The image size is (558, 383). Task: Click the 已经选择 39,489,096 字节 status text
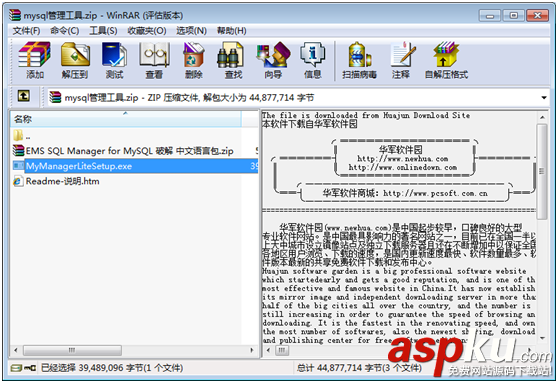(112, 368)
